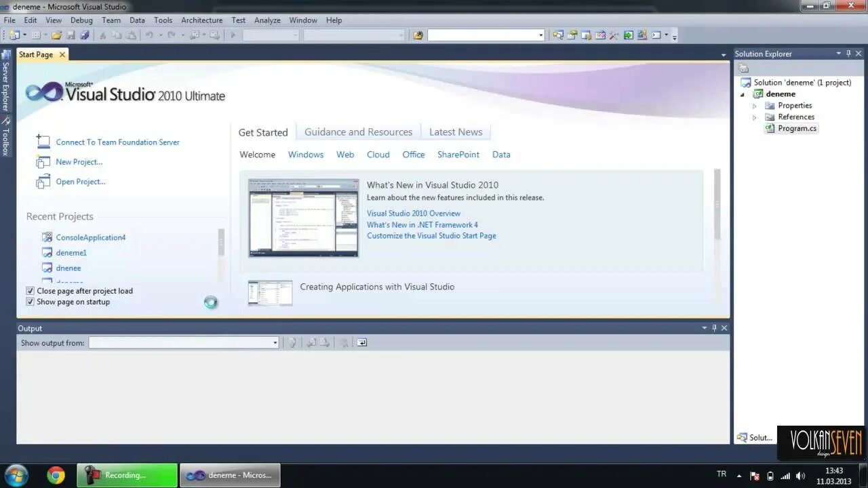This screenshot has height=488, width=868.
Task: Select the Windows category on Start Page
Action: pos(306,155)
